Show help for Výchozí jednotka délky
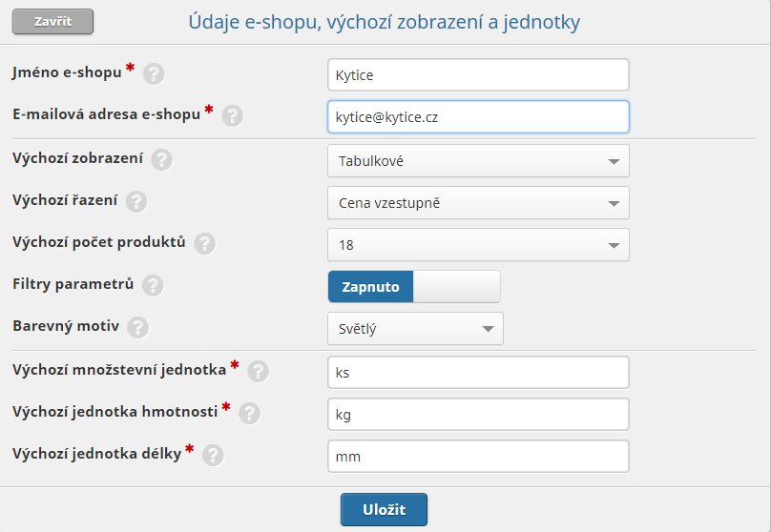Screen dimensions: 771x532 pos(214,456)
